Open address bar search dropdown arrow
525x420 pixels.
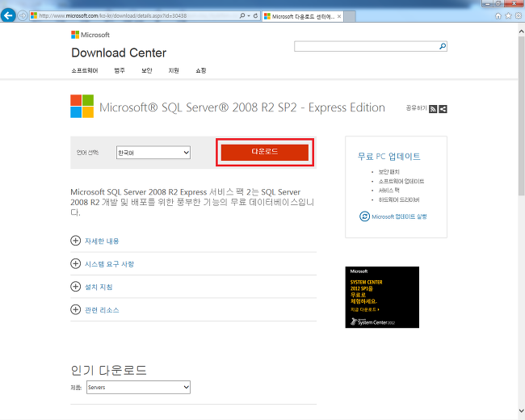point(249,15)
